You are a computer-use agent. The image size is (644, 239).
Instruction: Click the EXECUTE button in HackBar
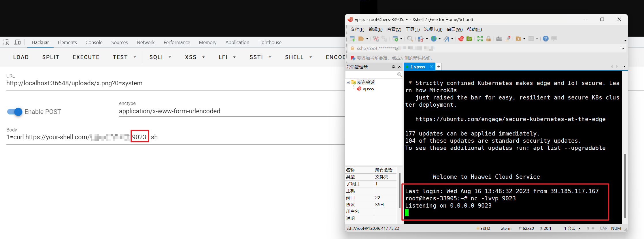coord(86,57)
